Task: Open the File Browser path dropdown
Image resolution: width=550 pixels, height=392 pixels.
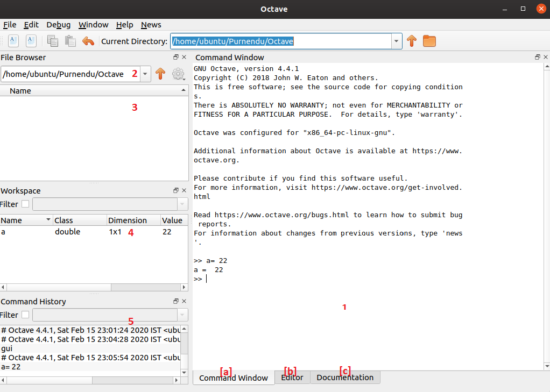Action: (144, 74)
